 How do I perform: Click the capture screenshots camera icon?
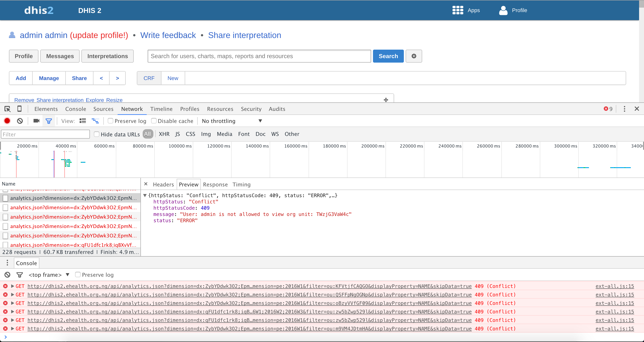36,121
